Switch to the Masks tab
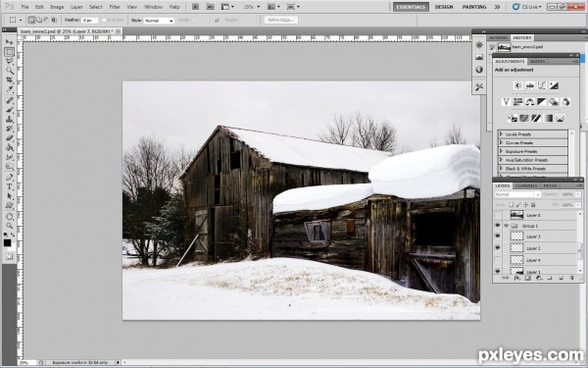Image resolution: width=588 pixels, height=368 pixels. (537, 61)
